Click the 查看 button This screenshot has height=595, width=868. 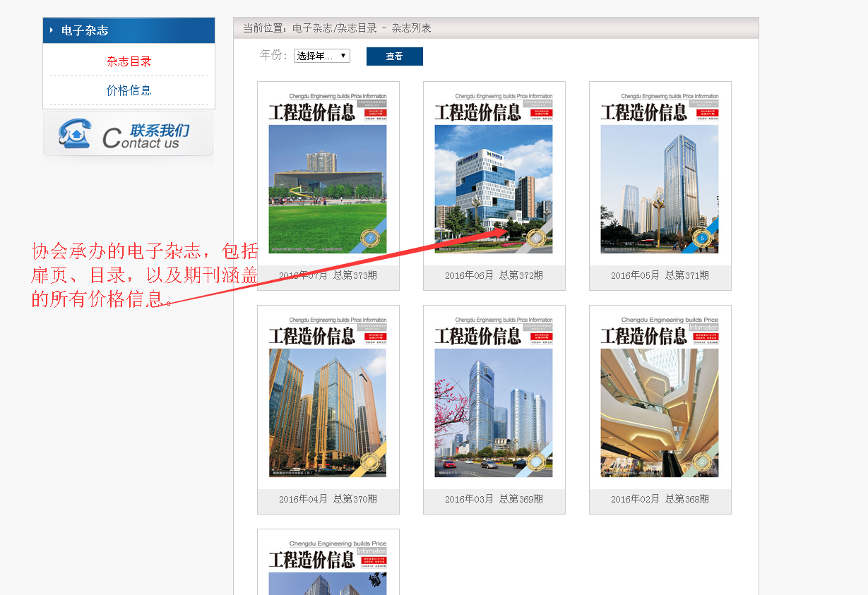(x=395, y=56)
